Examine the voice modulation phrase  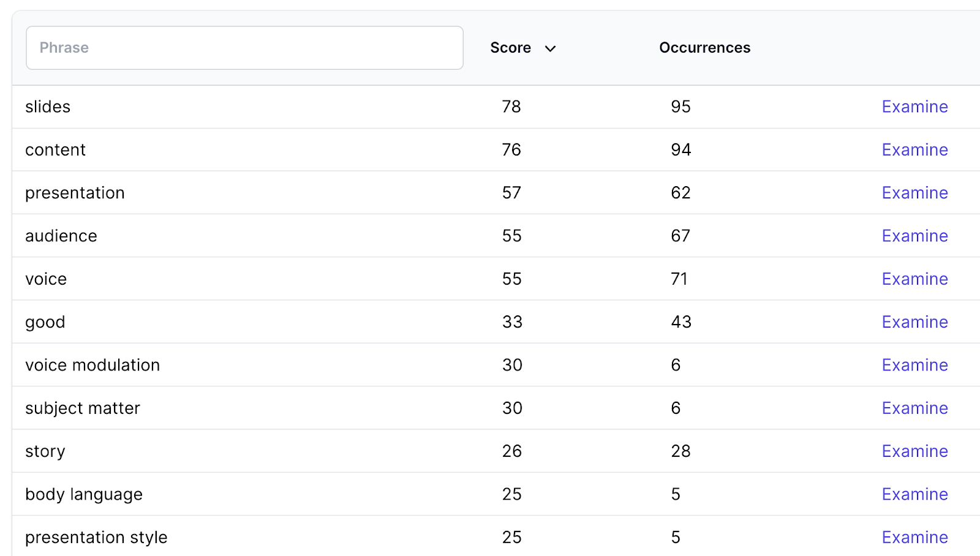pos(914,365)
